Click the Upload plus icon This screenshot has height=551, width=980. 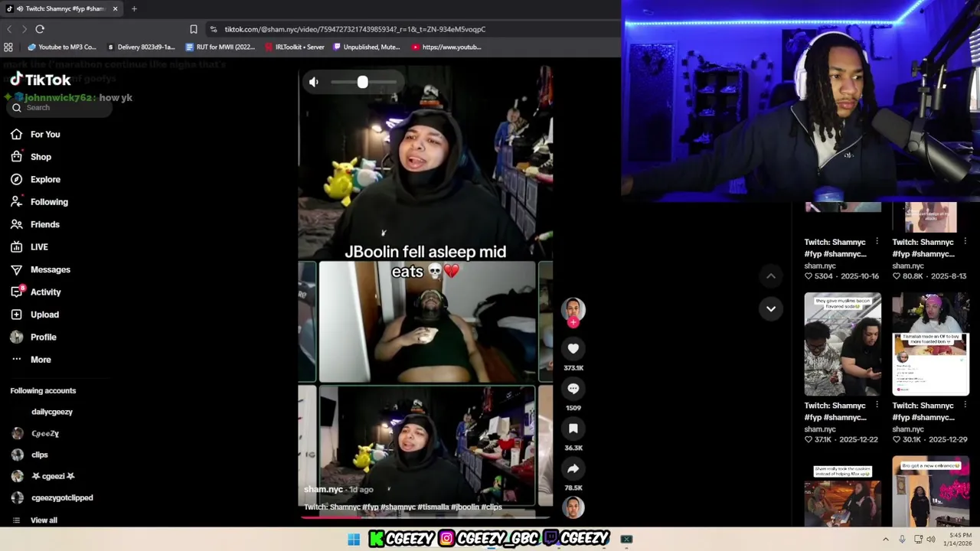[17, 315]
